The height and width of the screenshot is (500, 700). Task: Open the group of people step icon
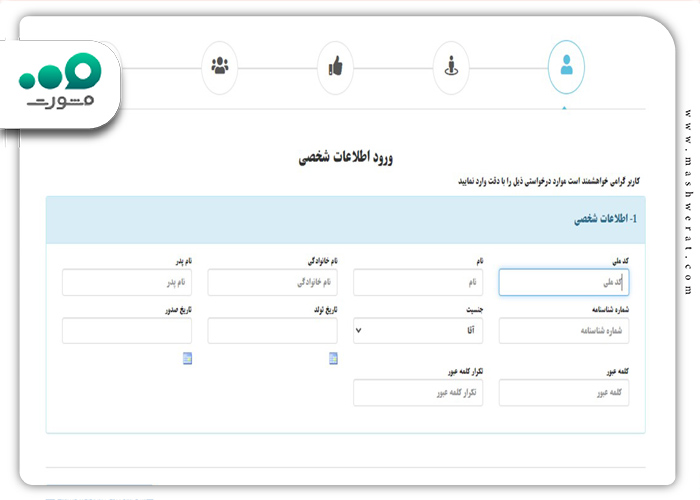click(220, 67)
